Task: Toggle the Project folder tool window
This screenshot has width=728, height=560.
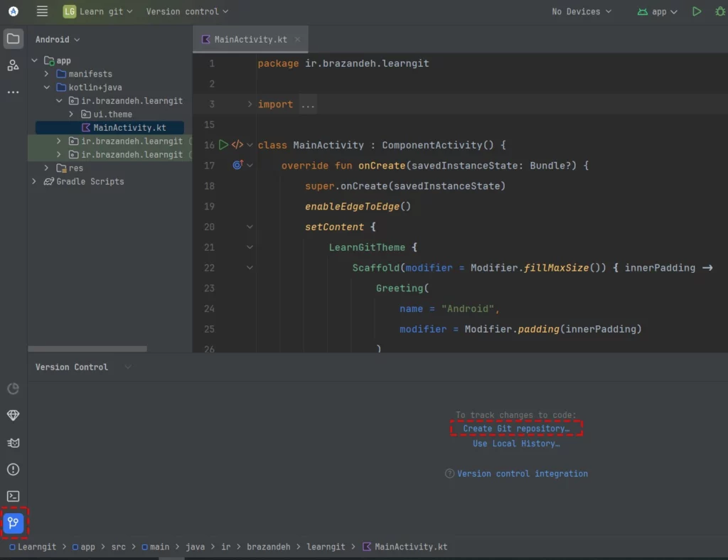Action: click(13, 38)
